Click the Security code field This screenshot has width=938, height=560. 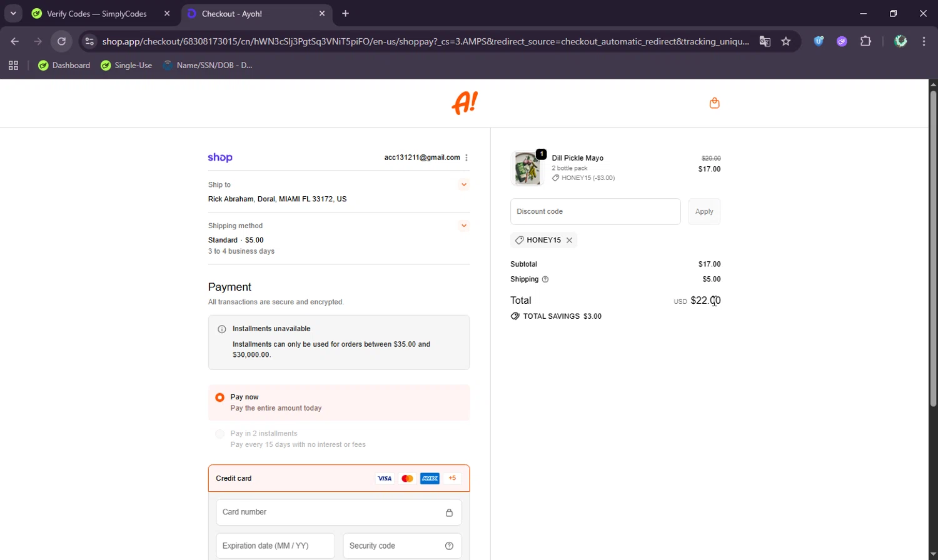pos(402,546)
